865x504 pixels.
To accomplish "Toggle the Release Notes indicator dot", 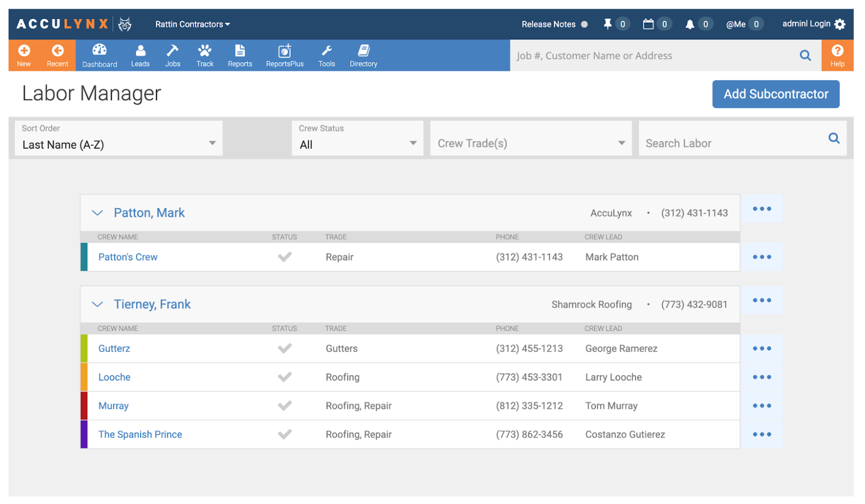I will click(585, 24).
